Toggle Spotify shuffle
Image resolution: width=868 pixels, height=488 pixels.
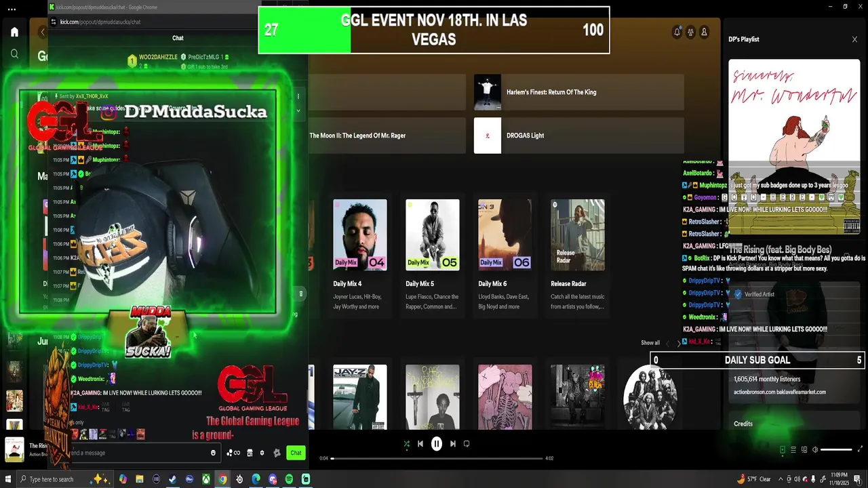[x=406, y=444]
